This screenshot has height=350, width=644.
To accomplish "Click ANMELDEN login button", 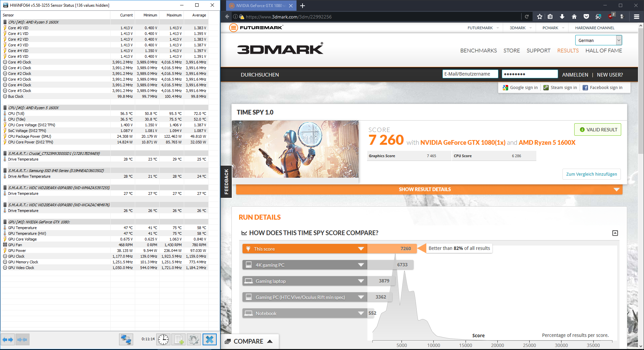I will coord(575,75).
